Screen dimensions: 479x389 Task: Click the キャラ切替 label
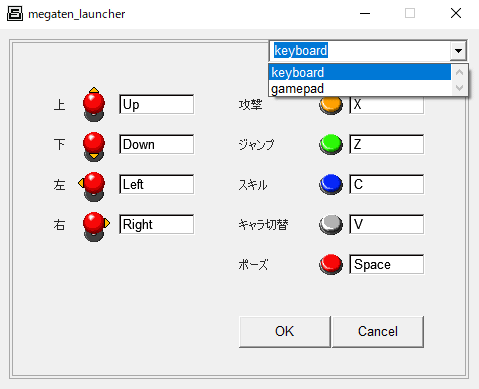(x=263, y=225)
